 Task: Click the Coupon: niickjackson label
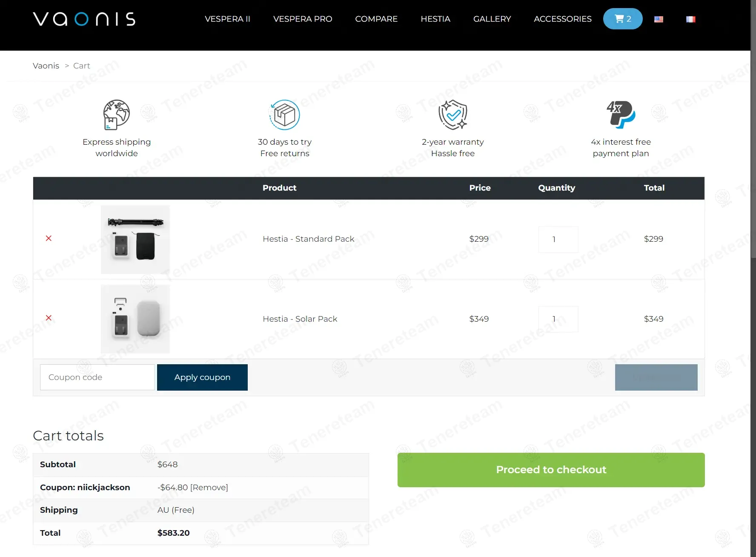(85, 487)
